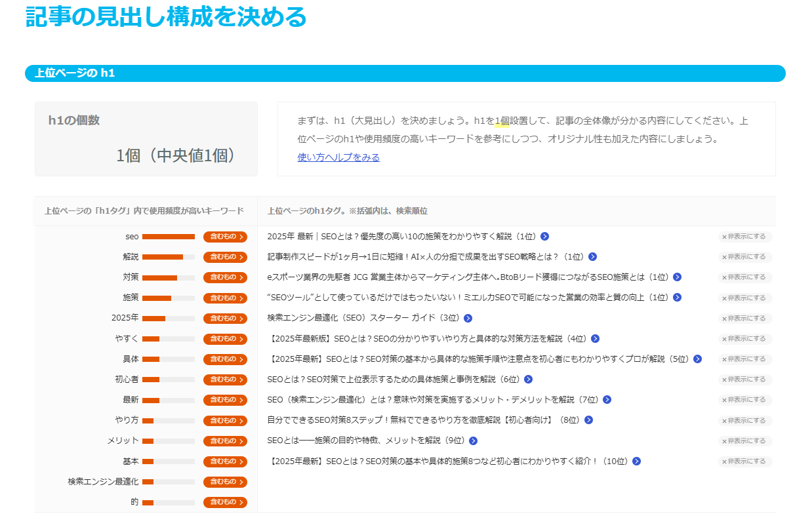This screenshot has height=531, width=812.
Task: Click the frequency bar for keyword 対策
Action: point(168,278)
